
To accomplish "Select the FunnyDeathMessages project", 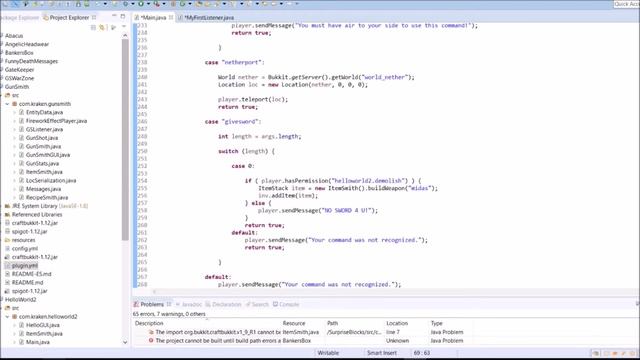I will tap(31, 61).
